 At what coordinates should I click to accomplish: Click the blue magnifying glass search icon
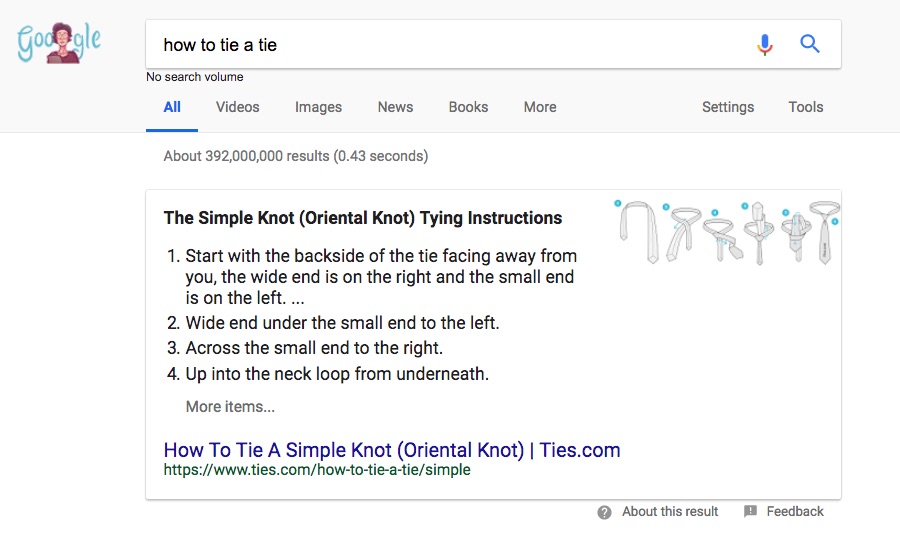coord(810,44)
